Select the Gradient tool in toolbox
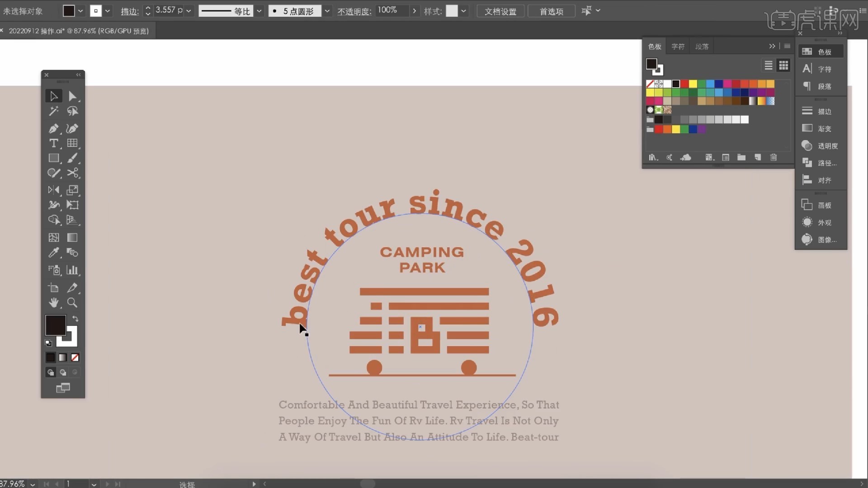Viewport: 868px width, 488px height. tap(72, 237)
